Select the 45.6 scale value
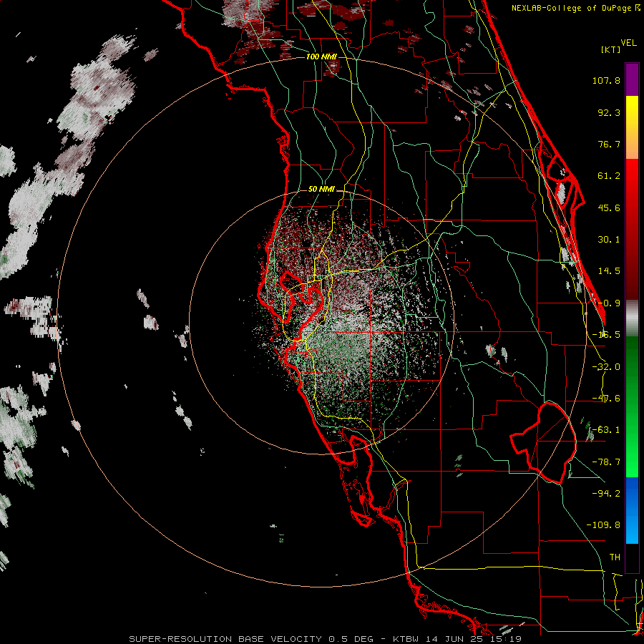This screenshot has height=644, width=644. (x=609, y=208)
